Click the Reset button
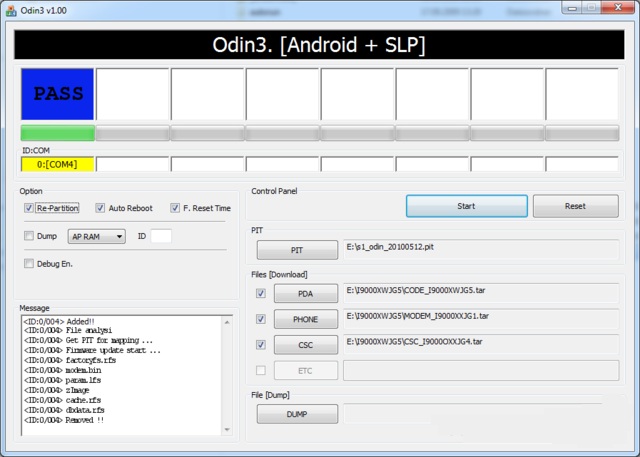 click(x=576, y=206)
